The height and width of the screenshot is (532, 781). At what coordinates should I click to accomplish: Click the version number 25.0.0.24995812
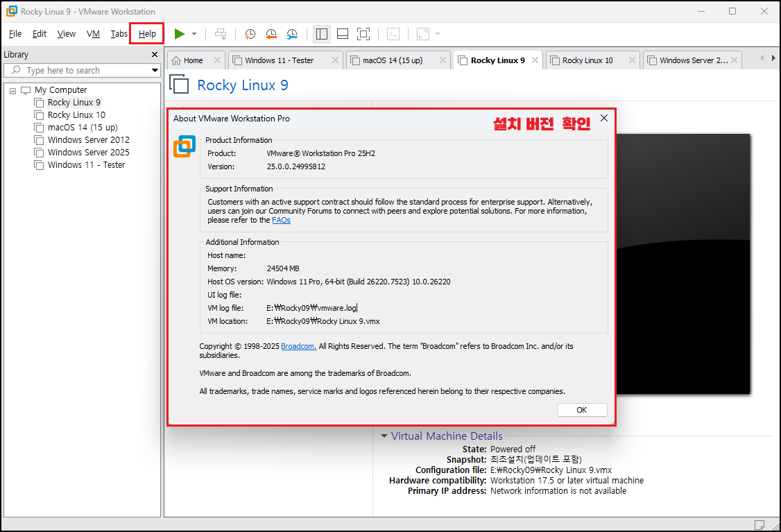296,166
